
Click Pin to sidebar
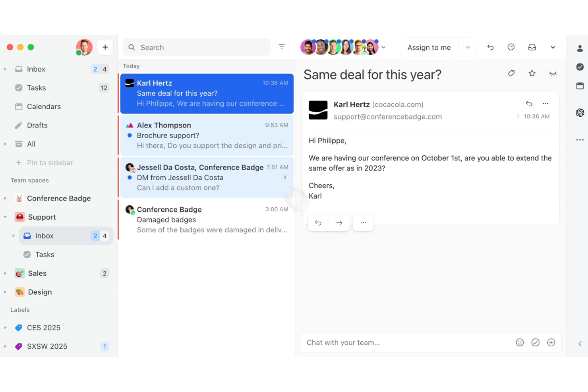click(x=50, y=162)
